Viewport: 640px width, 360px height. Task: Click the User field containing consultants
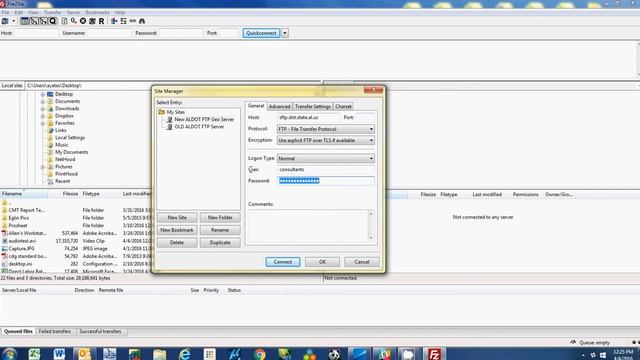tap(326, 169)
